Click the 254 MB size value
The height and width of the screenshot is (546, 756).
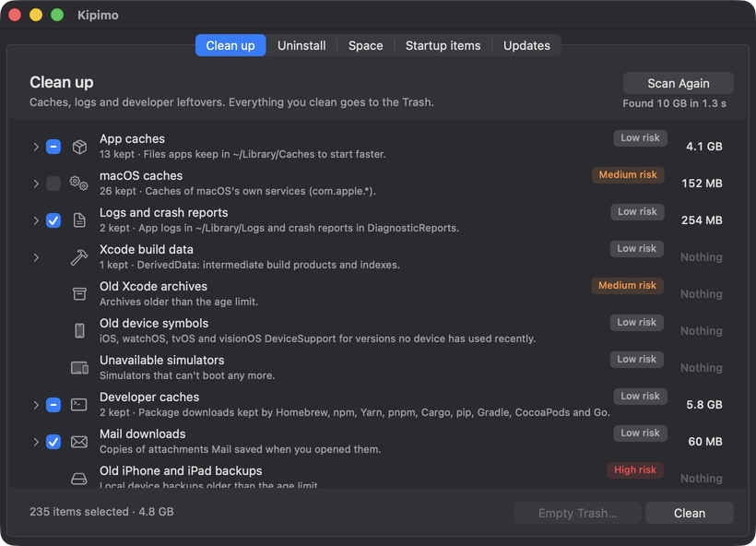(x=702, y=220)
